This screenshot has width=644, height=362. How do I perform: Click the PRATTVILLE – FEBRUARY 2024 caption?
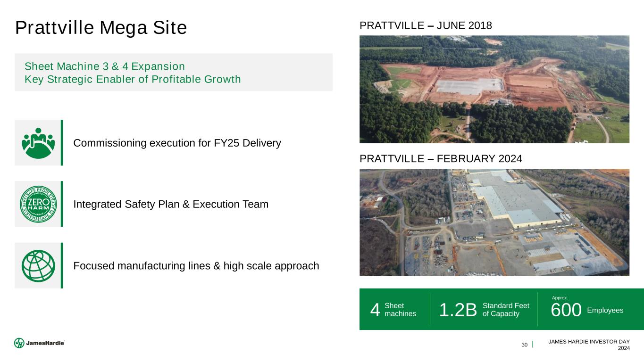tap(441, 159)
